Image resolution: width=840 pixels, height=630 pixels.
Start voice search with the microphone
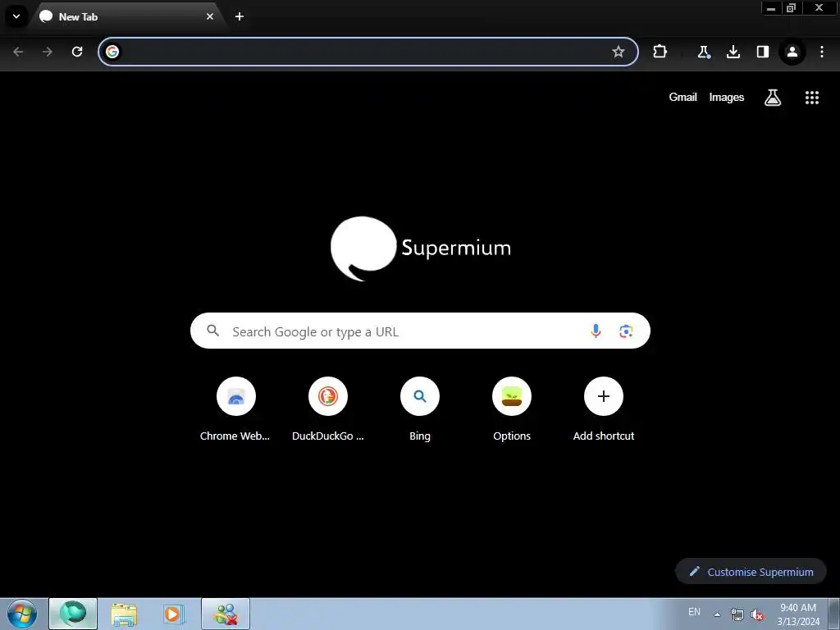[596, 331]
